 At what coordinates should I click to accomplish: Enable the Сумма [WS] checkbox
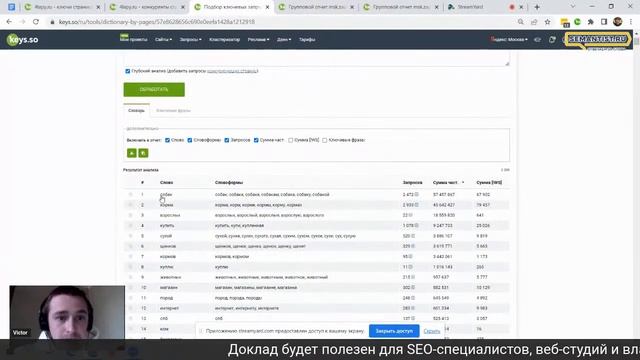click(x=291, y=140)
